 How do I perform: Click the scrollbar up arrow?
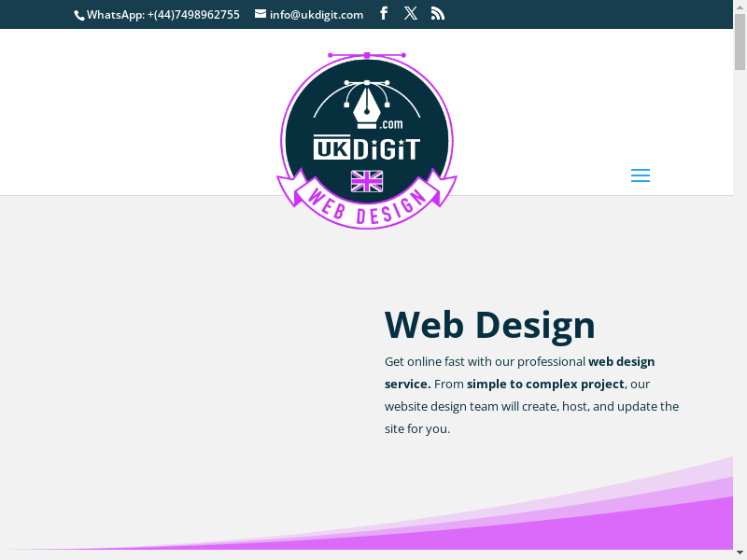[x=740, y=7]
